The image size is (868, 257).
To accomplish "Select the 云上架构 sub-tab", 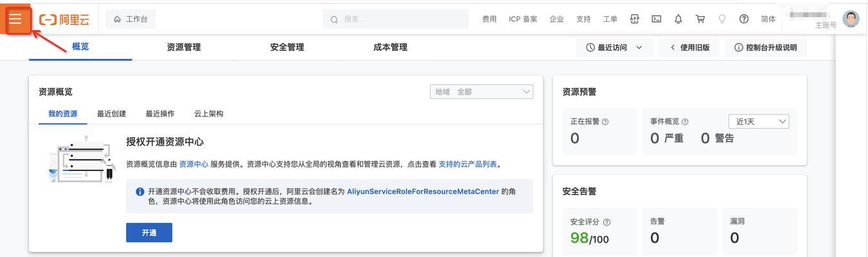I will click(209, 114).
